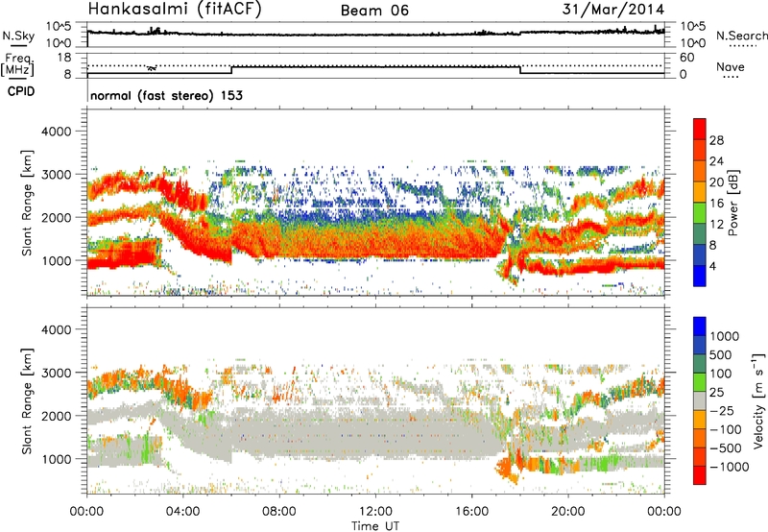Image resolution: width=768 pixels, height=532 pixels.
Task: Click the blue top of Velocity colorbar
Action: 700,326
